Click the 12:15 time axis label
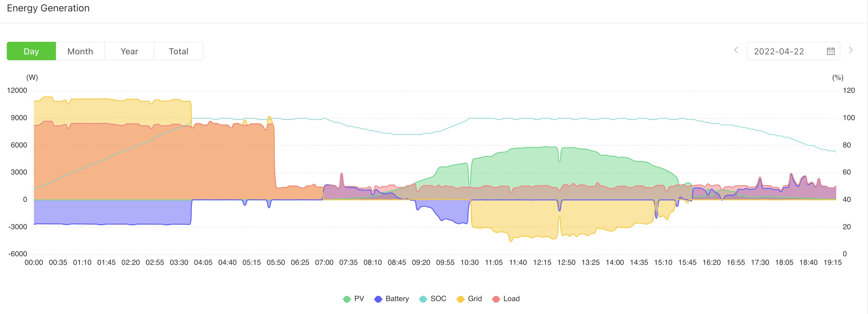 (542, 262)
